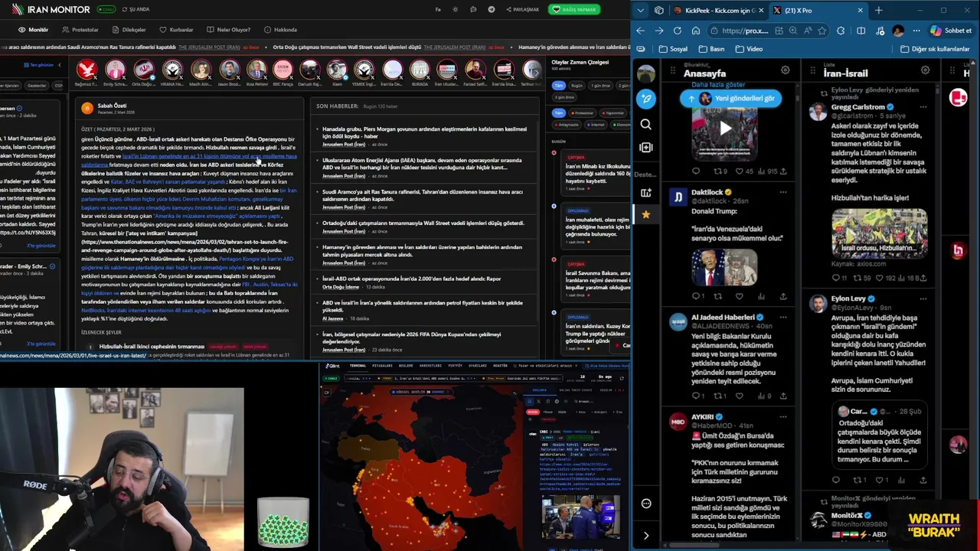The height and width of the screenshot is (551, 980).
Task: Open Anasayfa column settings gear
Action: (785, 70)
